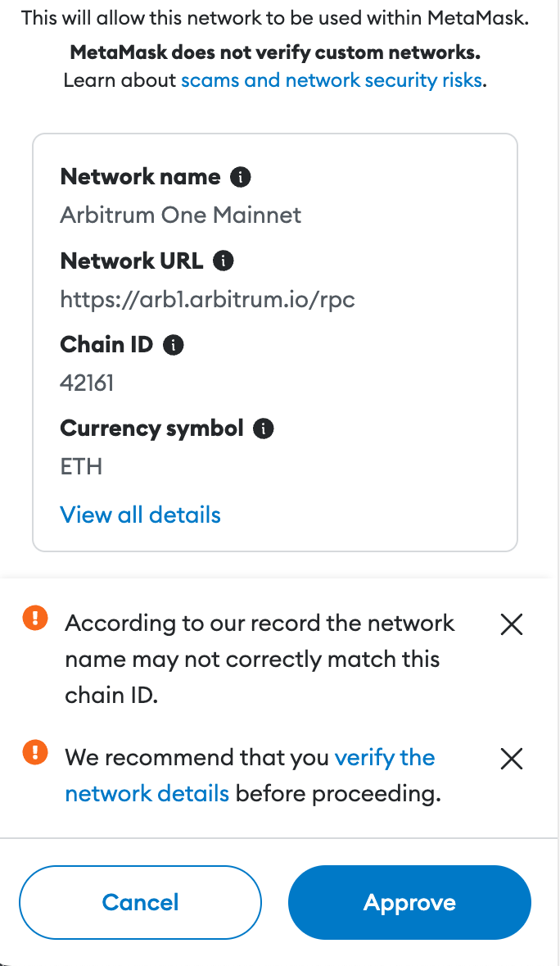The height and width of the screenshot is (966, 560).
Task: Open the scams and network security risks link
Action: (x=331, y=80)
